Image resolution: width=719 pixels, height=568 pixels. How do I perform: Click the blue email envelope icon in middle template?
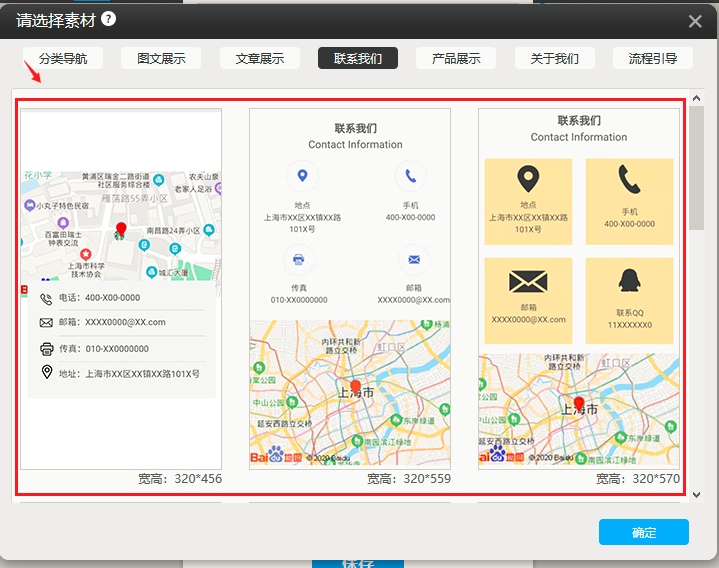[413, 260]
